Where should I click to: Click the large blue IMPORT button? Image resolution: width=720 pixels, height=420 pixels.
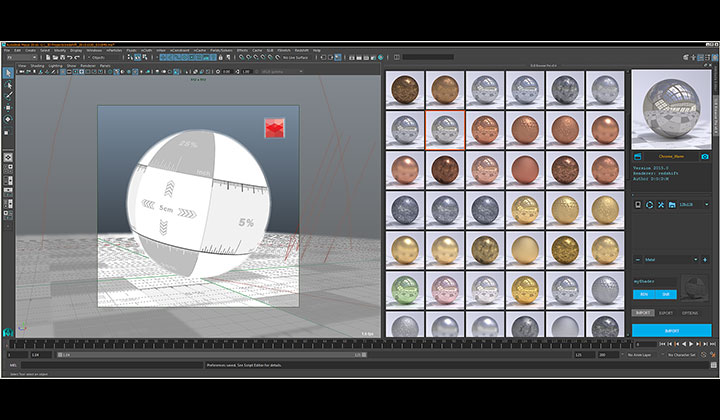(671, 330)
